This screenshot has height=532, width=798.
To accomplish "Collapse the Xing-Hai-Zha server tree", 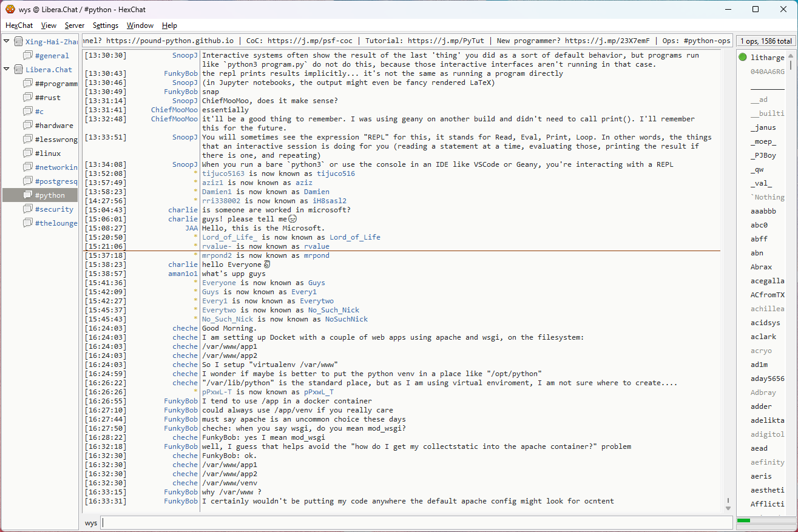I will (7, 42).
